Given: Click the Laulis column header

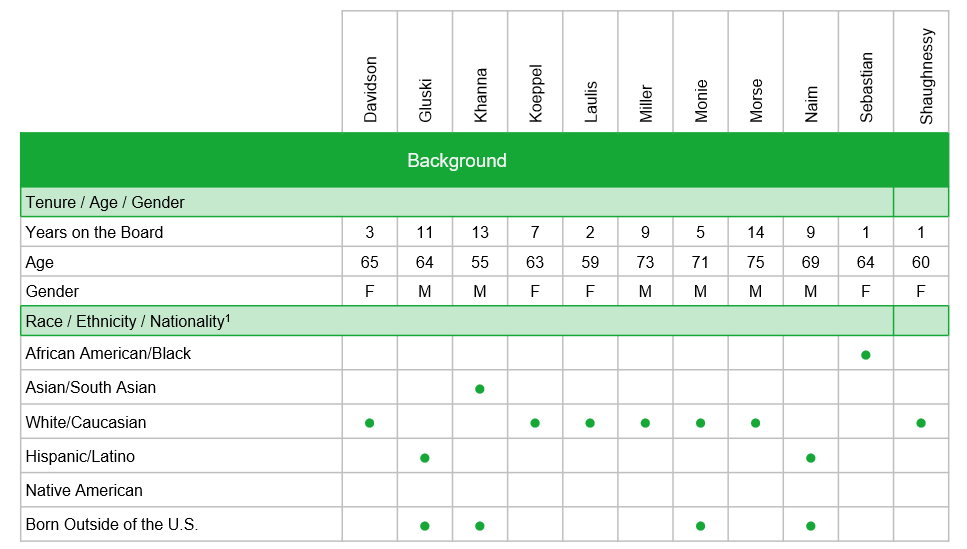Looking at the screenshot, I should pyautogui.click(x=591, y=102).
